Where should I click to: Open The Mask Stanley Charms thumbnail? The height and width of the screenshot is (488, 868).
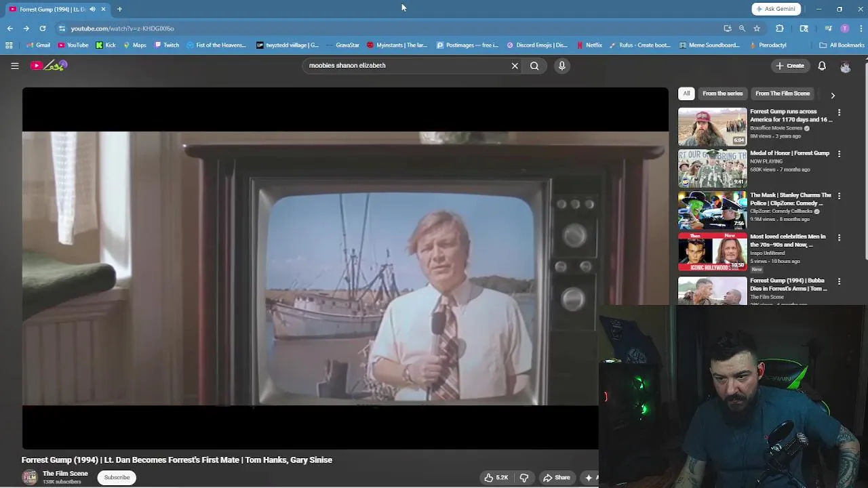click(x=712, y=210)
